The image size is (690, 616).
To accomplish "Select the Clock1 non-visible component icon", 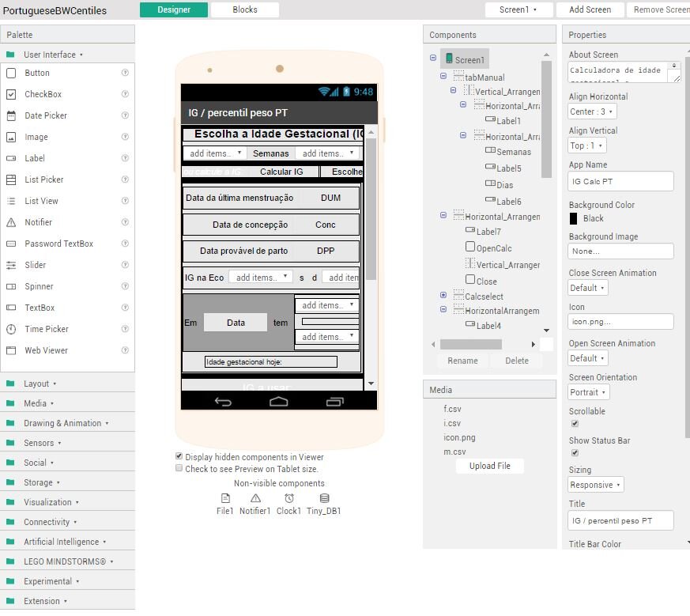I will [289, 498].
